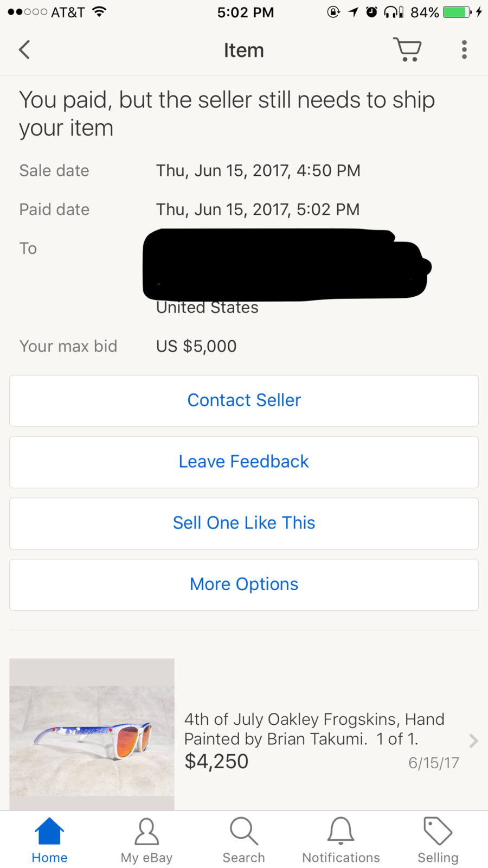Open the three-dot overflow menu
This screenshot has height=868, width=488.
[x=464, y=49]
